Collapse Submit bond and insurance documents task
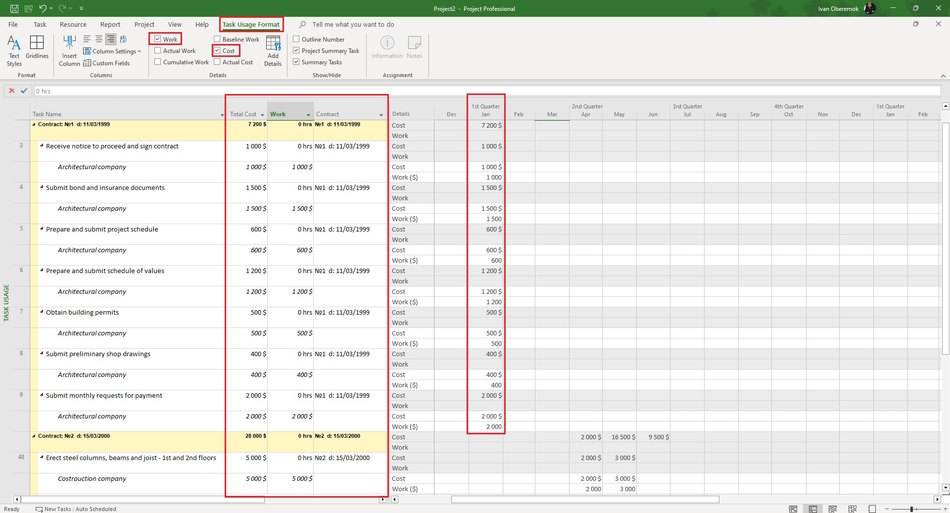The height and width of the screenshot is (513, 950). [x=42, y=188]
